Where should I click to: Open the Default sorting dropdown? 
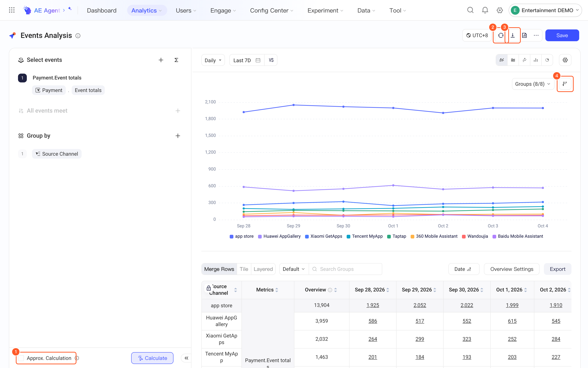pyautogui.click(x=294, y=269)
